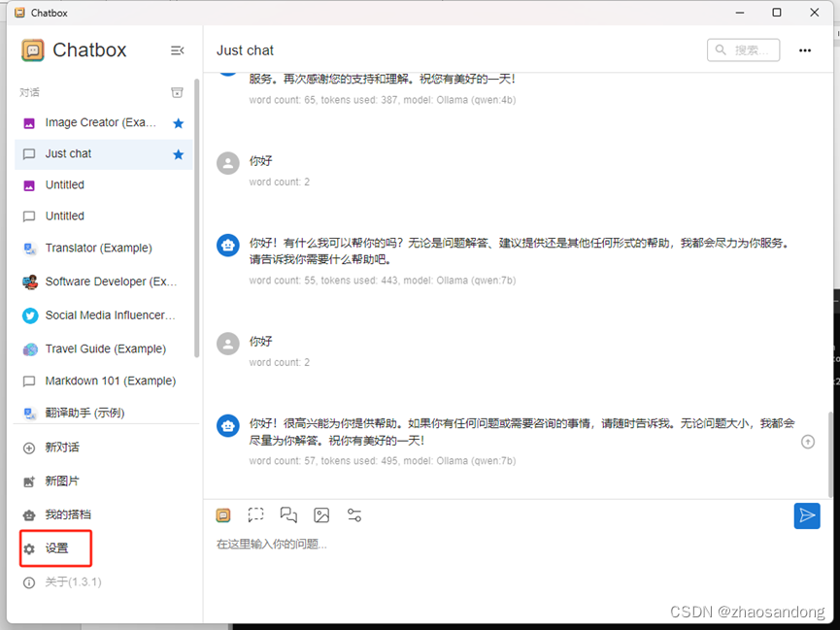Toggle the star on Image Creator
This screenshot has height=630, width=840.
(179, 123)
